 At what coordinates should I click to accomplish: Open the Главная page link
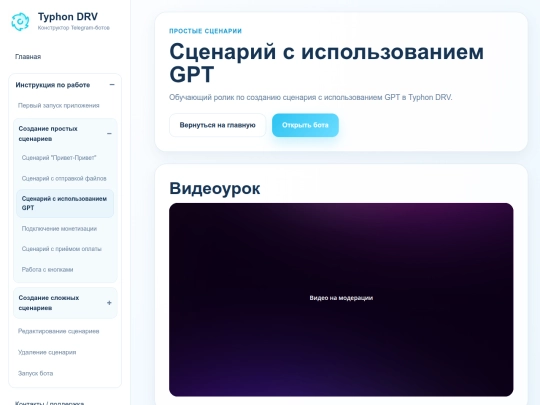coord(28,56)
